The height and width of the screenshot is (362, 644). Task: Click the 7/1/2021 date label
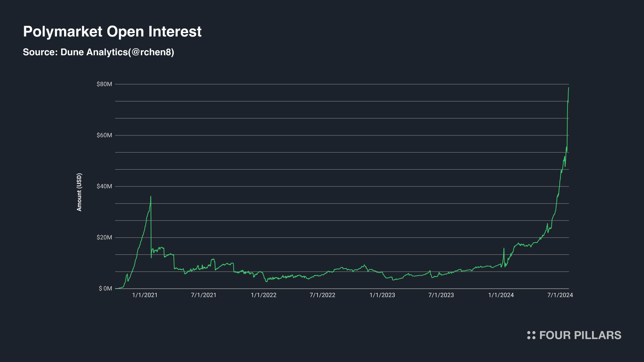coord(203,295)
